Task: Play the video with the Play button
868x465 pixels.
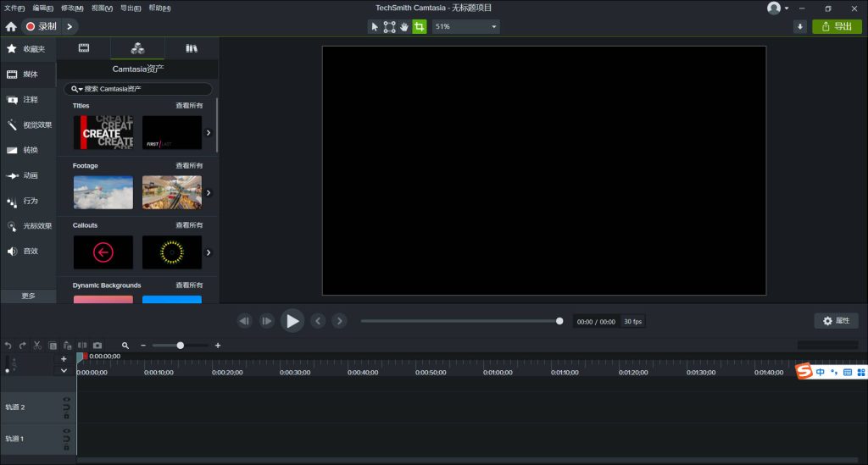Action: tap(292, 321)
